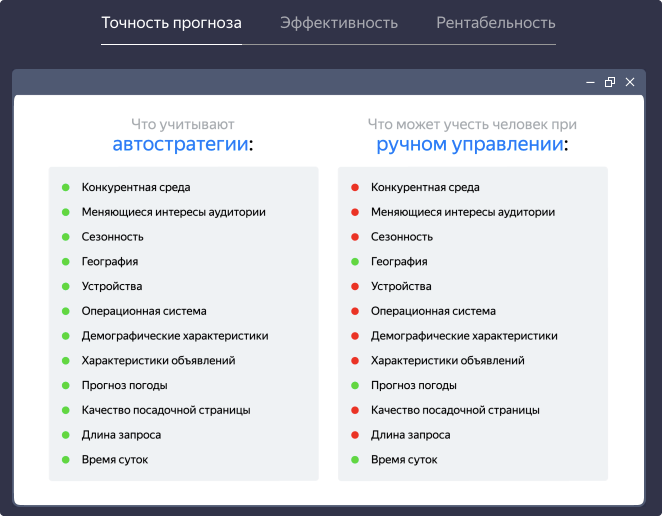Screen dimensions: 662x516
Task: Click the ручном управлении blue link
Action: 470,145
